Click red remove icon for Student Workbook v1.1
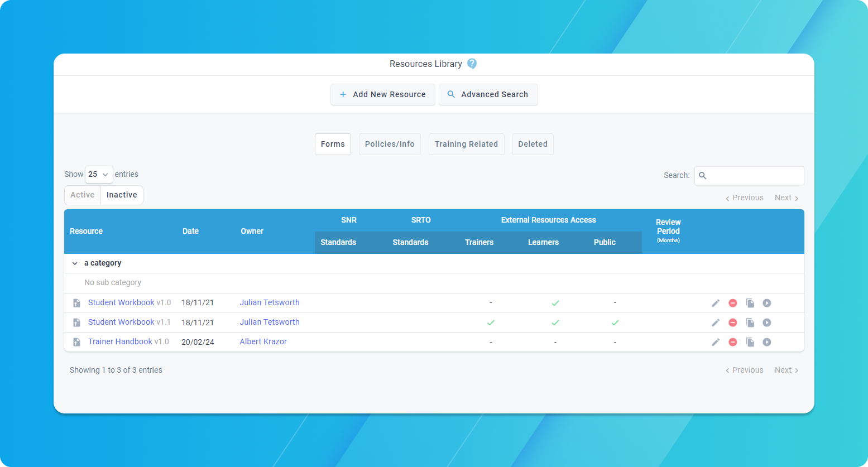Image resolution: width=868 pixels, height=467 pixels. click(x=733, y=322)
